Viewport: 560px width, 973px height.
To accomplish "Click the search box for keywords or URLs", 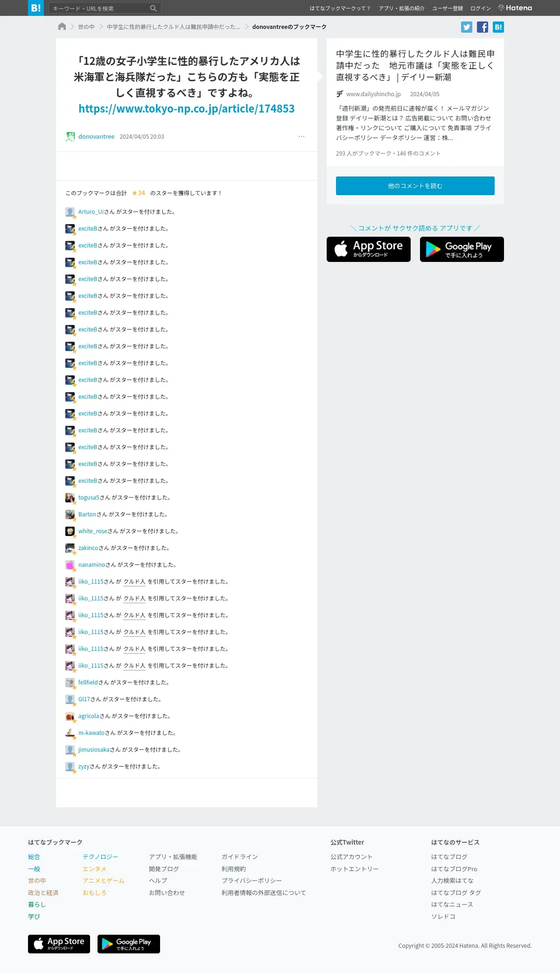I will coord(99,8).
